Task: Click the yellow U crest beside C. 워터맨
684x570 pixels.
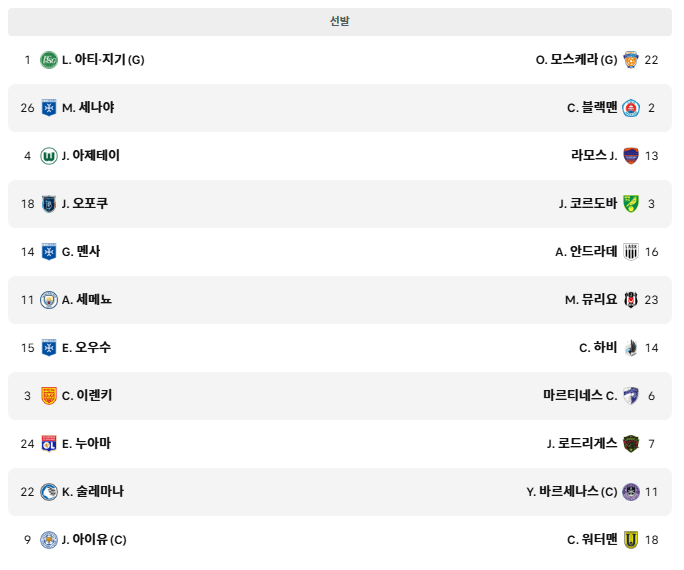Action: [x=631, y=539]
